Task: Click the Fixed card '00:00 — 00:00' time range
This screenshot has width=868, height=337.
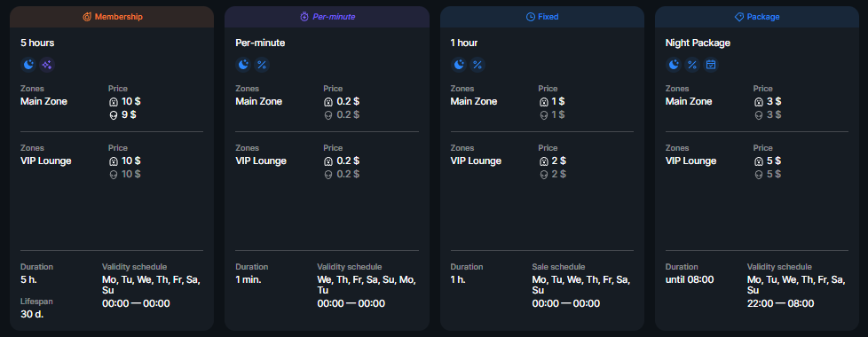Action: pos(565,304)
